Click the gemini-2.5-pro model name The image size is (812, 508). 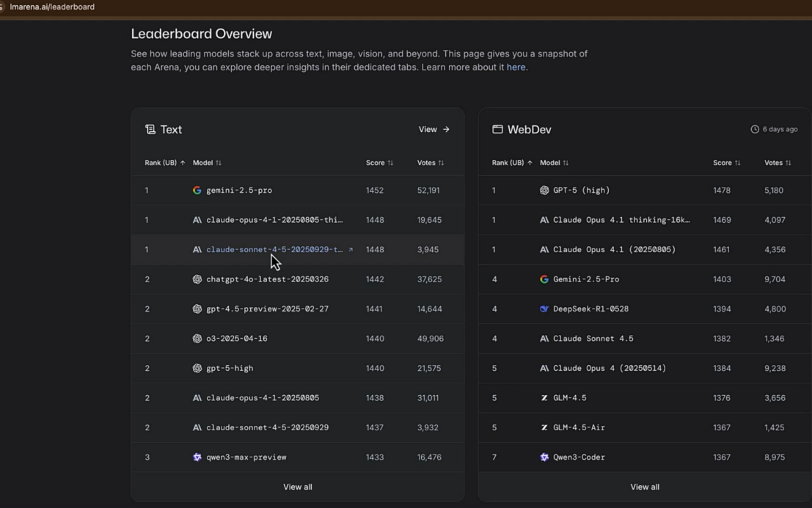[x=238, y=191]
